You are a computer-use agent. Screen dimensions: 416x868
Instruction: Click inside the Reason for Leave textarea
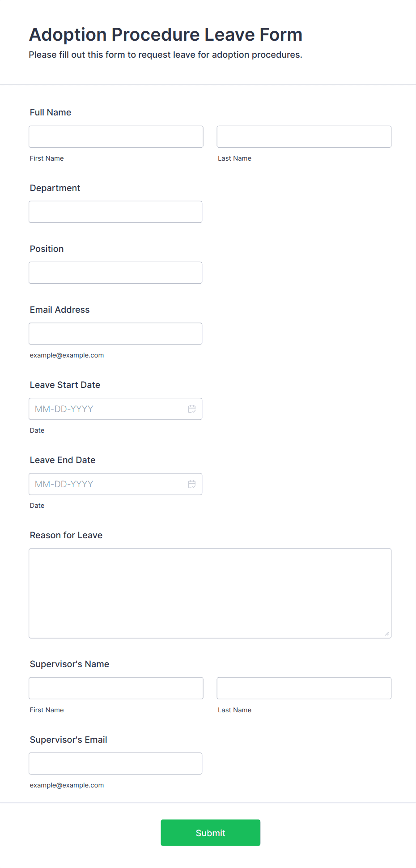pos(210,593)
